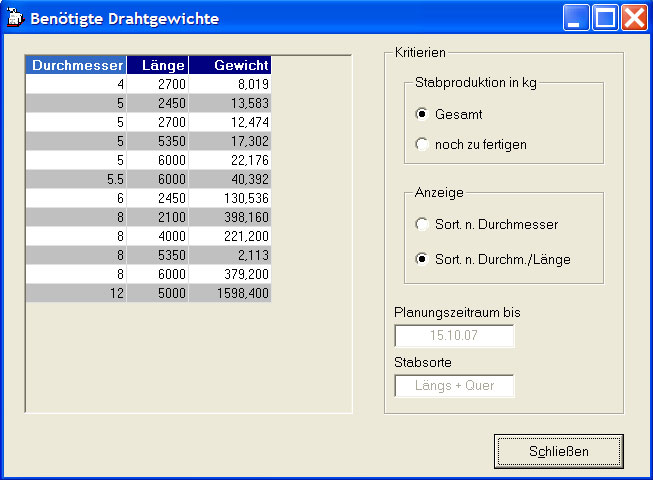Image resolution: width=653 pixels, height=480 pixels.
Task: Select the weight cell 17,302
Action: pos(230,141)
